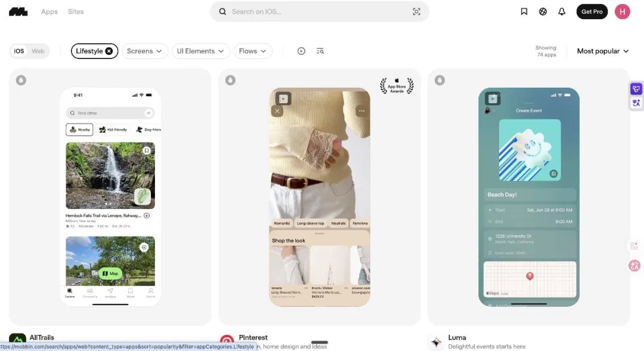The image size is (644, 351).
Task: Click the AllTrails card badge icon
Action: pos(21,80)
